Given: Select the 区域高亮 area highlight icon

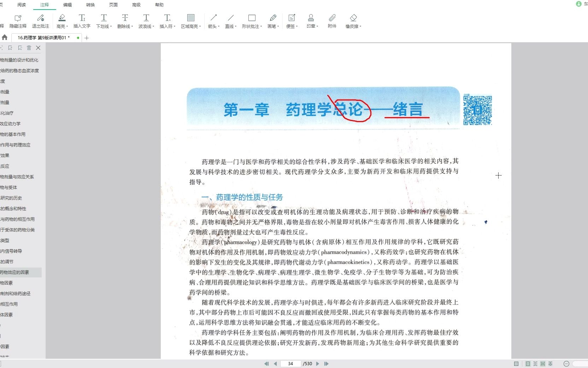Looking at the screenshot, I should 191,18.
